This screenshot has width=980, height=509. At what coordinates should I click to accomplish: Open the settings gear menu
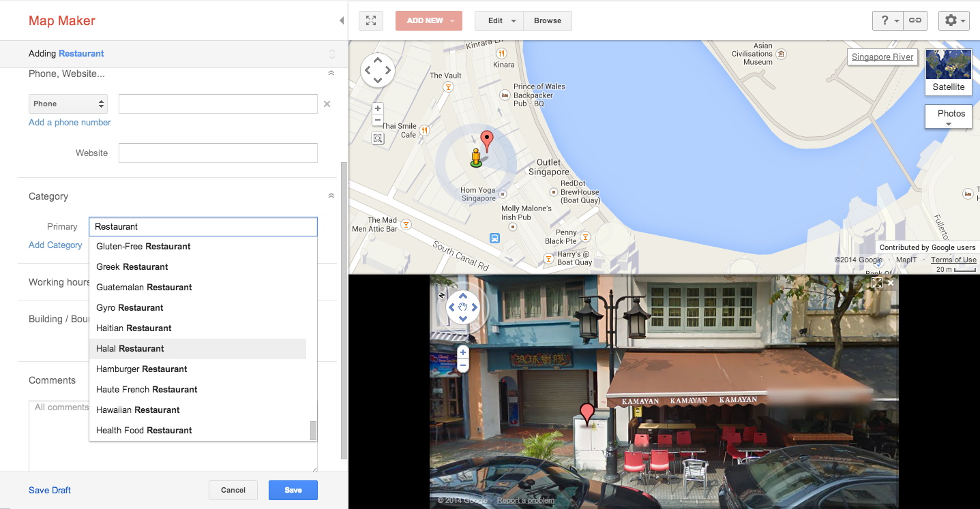coord(953,20)
